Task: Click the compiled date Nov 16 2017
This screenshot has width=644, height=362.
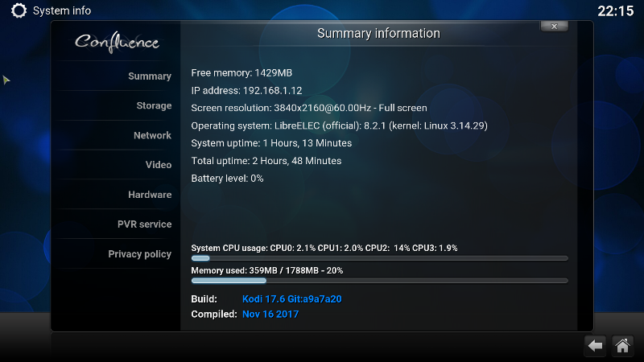Action: [270, 314]
